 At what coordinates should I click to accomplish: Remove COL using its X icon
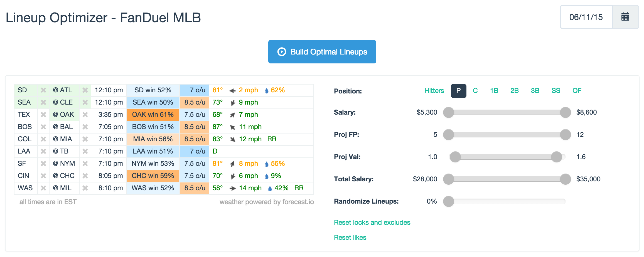pos(43,139)
